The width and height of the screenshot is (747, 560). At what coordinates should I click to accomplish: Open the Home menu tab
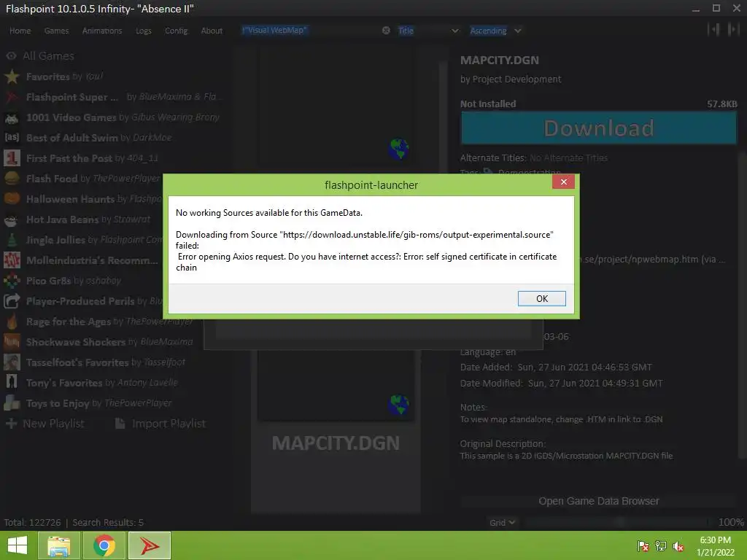coord(20,31)
